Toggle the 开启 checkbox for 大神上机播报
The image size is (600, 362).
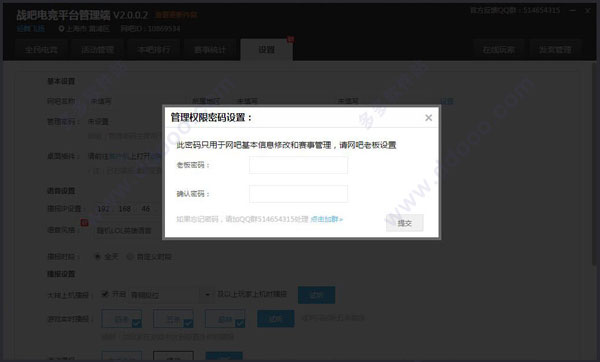[105, 294]
